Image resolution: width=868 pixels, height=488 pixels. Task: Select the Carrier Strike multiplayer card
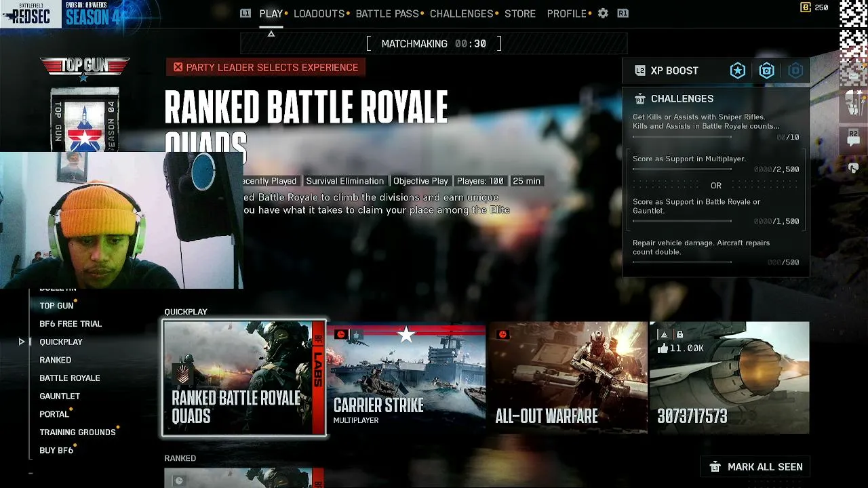click(406, 378)
